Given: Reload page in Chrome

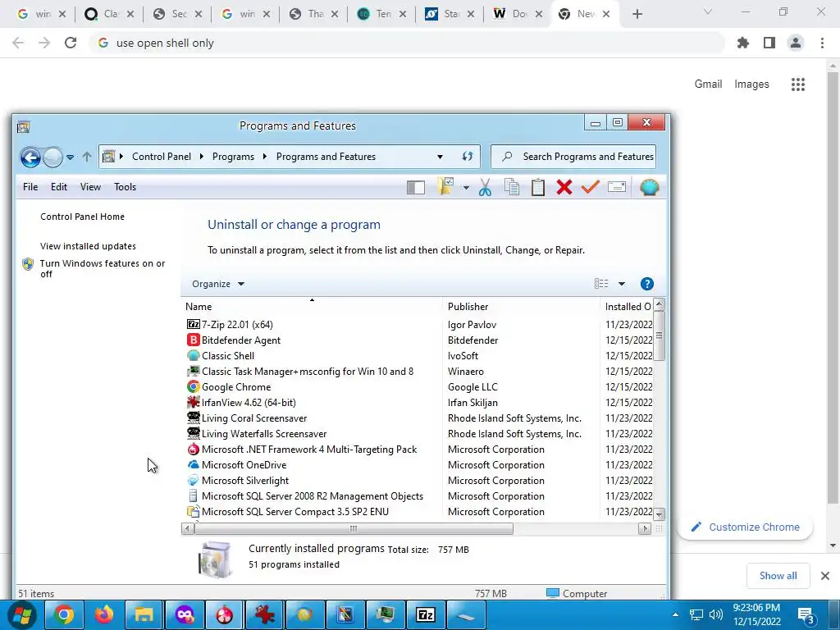Looking at the screenshot, I should (71, 43).
